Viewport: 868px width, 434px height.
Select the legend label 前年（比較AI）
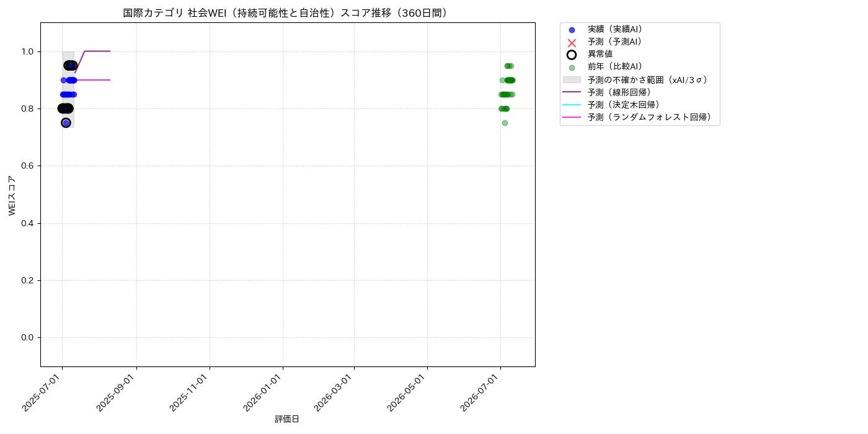coord(618,67)
